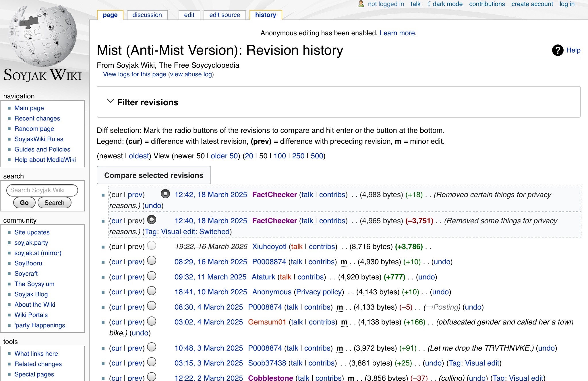Screen dimensions: 588x381
Task: Show 20 revisions per page
Action: [x=249, y=156]
